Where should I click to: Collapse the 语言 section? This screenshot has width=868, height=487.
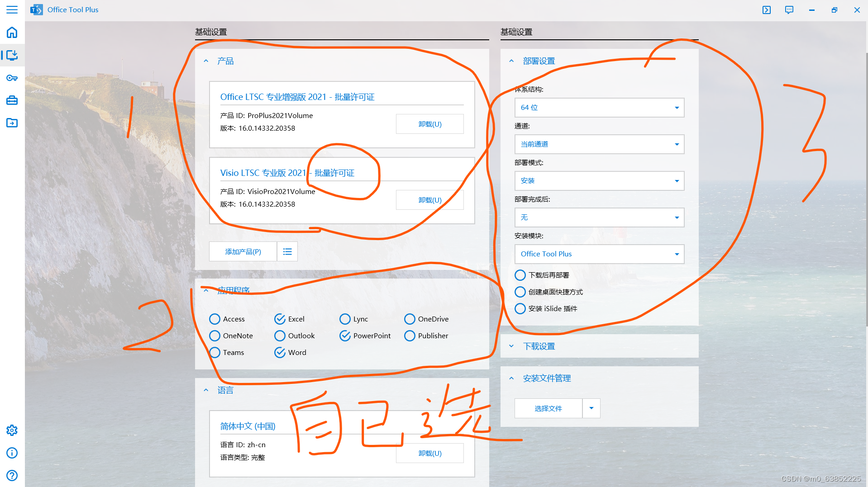pyautogui.click(x=206, y=390)
